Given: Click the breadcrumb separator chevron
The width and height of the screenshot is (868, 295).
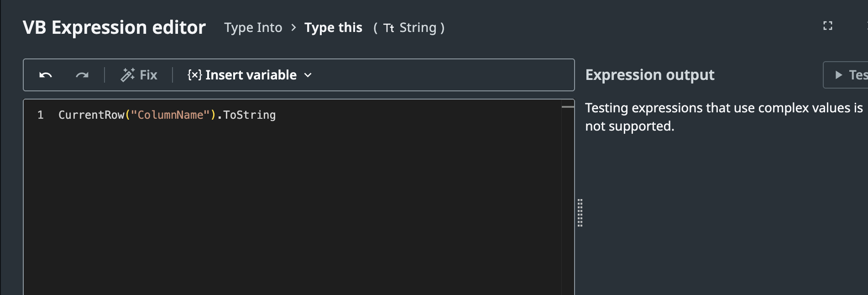Looking at the screenshot, I should pos(293,28).
